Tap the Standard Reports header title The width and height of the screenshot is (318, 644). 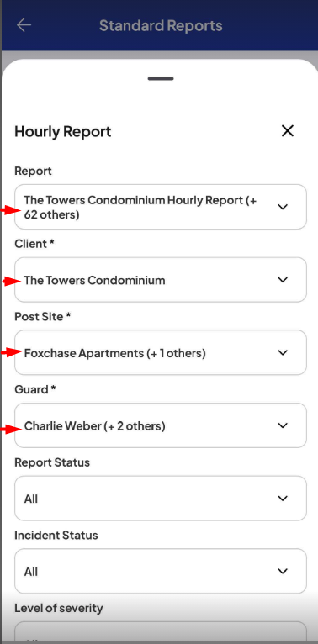click(x=161, y=25)
